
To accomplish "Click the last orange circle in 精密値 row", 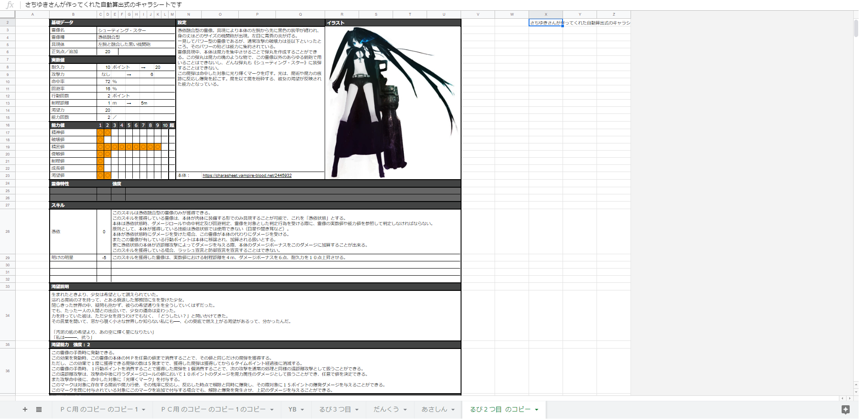I will coord(158,147).
